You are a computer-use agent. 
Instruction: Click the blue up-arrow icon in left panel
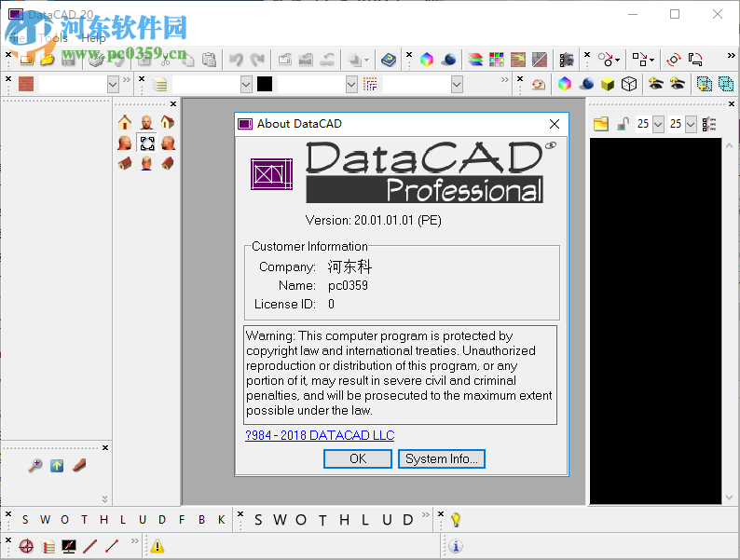(x=57, y=466)
